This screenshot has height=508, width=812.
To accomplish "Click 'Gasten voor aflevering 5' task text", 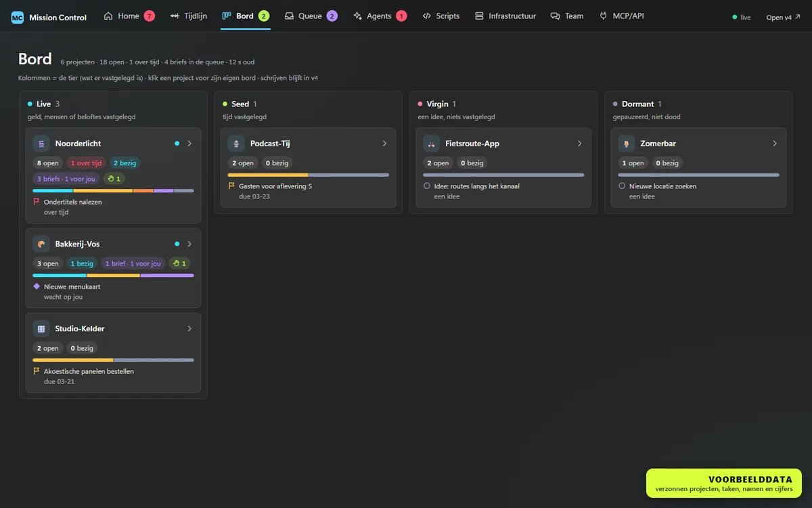I will 275,186.
